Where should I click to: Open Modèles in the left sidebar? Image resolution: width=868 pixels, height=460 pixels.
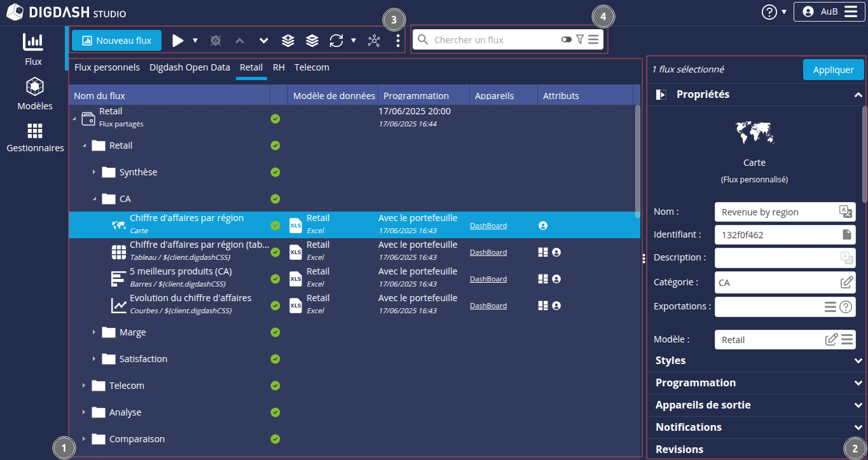coord(35,94)
